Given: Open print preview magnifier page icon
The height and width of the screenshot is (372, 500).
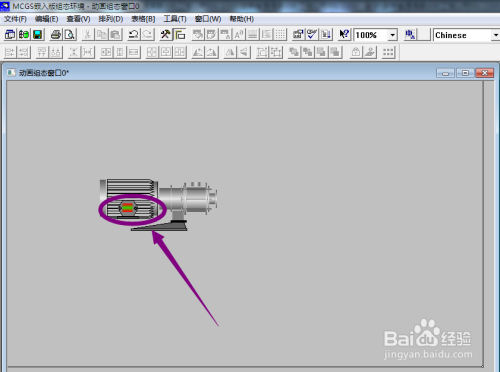Looking at the screenshot, I should point(70,34).
